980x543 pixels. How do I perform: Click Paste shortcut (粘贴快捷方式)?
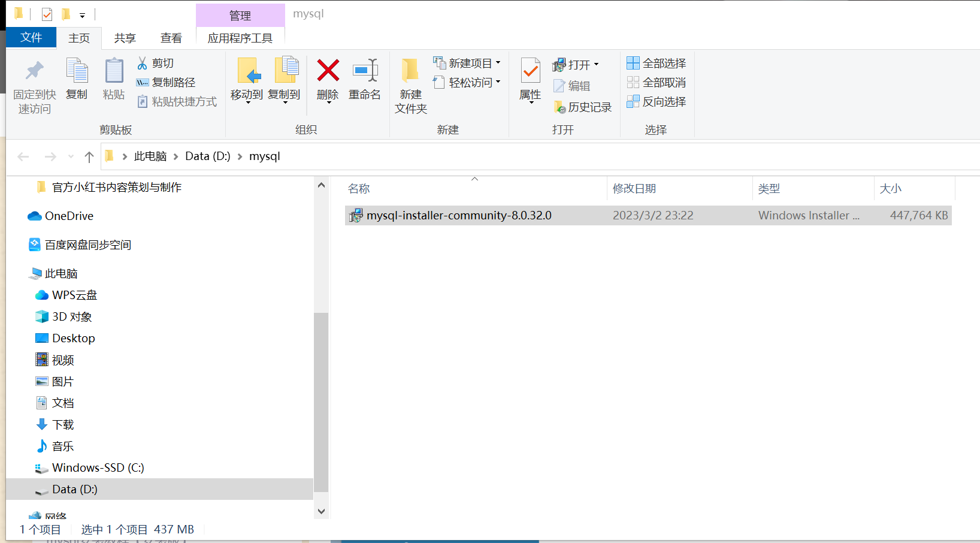[177, 101]
